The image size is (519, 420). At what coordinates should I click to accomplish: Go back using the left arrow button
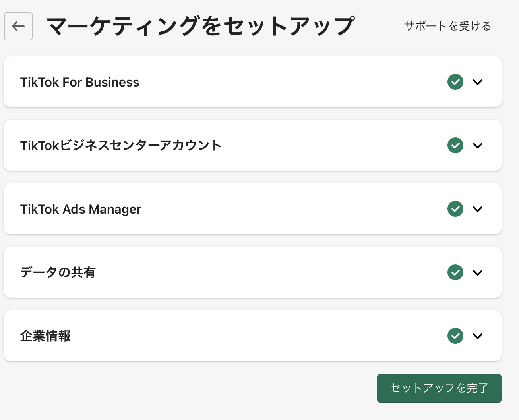click(18, 26)
